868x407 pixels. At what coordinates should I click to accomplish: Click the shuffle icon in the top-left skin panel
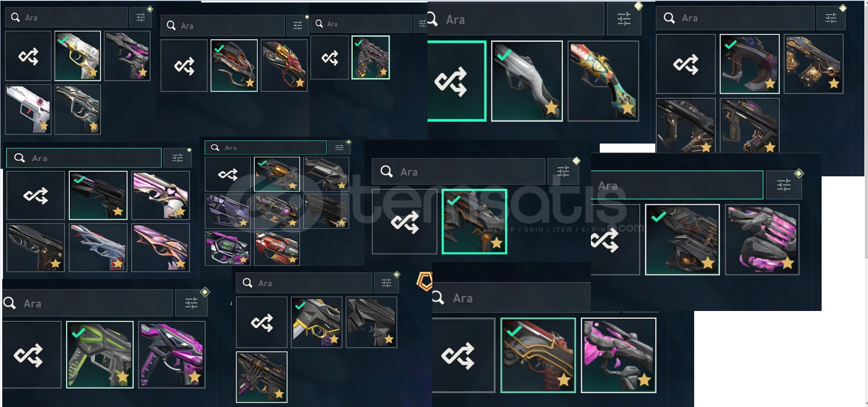[x=28, y=56]
